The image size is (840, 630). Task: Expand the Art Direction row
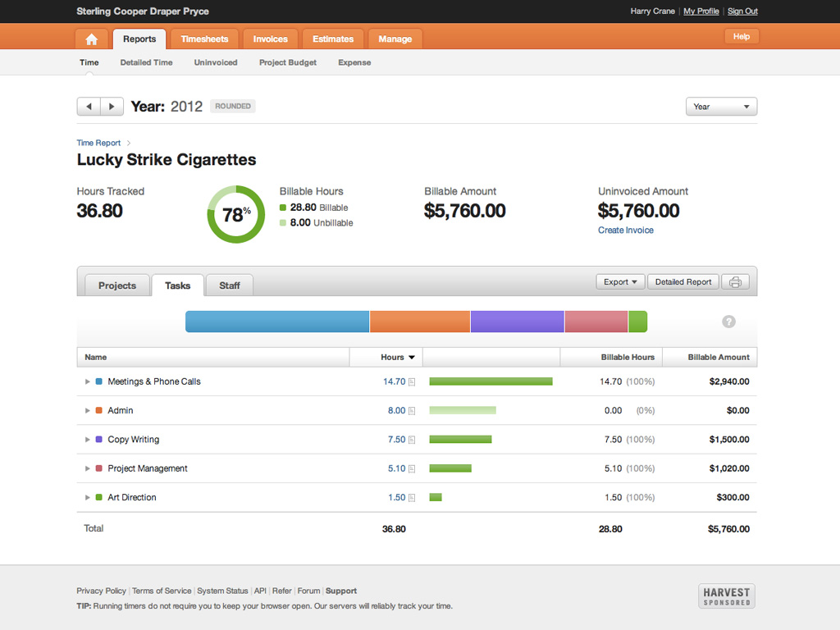pyautogui.click(x=87, y=497)
